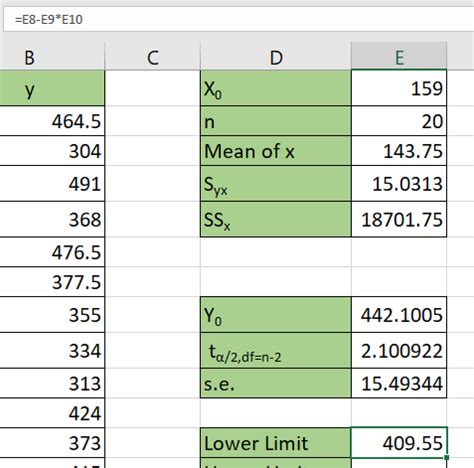
Task: Click the t α/2,df=n-2 label cell
Action: coord(276,350)
